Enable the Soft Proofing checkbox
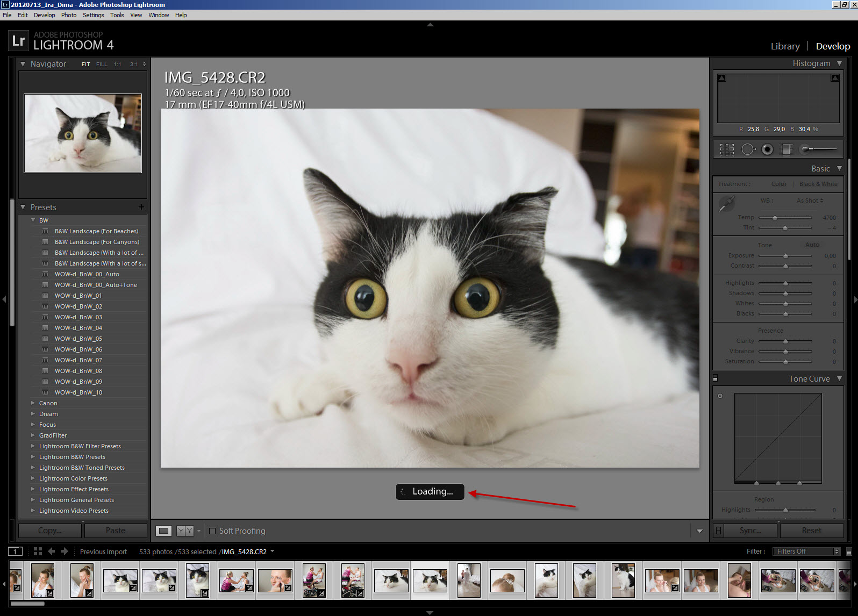This screenshot has height=616, width=858. click(212, 531)
